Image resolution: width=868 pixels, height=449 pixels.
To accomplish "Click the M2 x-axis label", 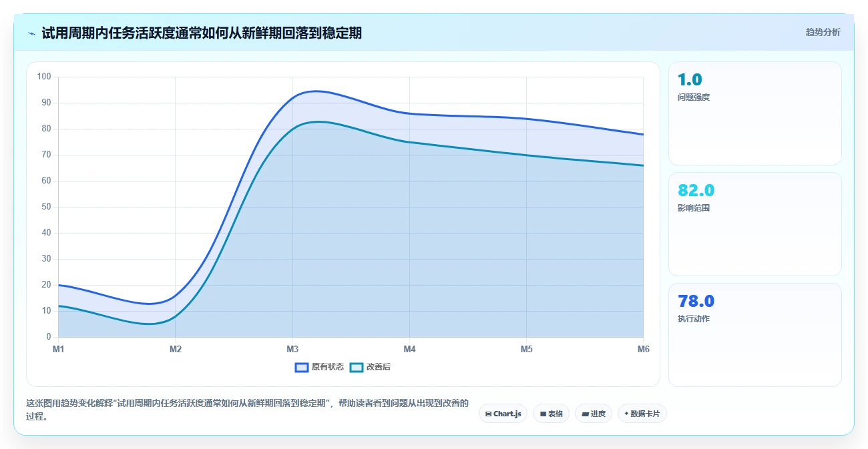I will pos(176,349).
